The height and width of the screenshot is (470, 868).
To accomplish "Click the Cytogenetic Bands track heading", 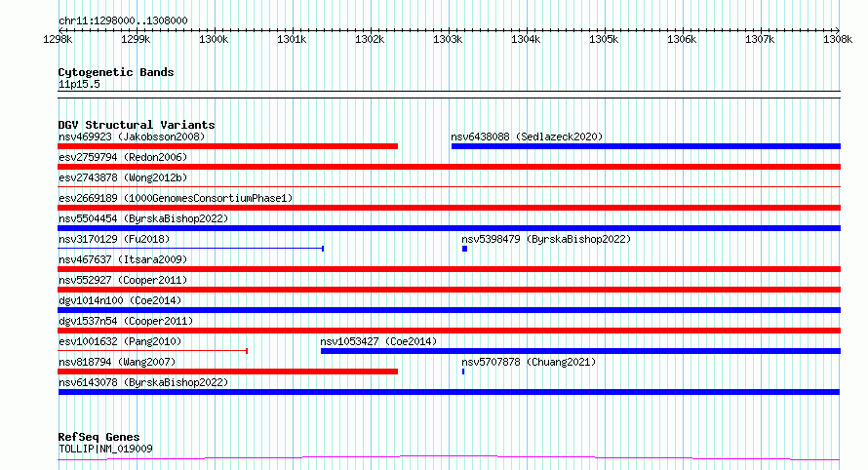I will pos(116,72).
